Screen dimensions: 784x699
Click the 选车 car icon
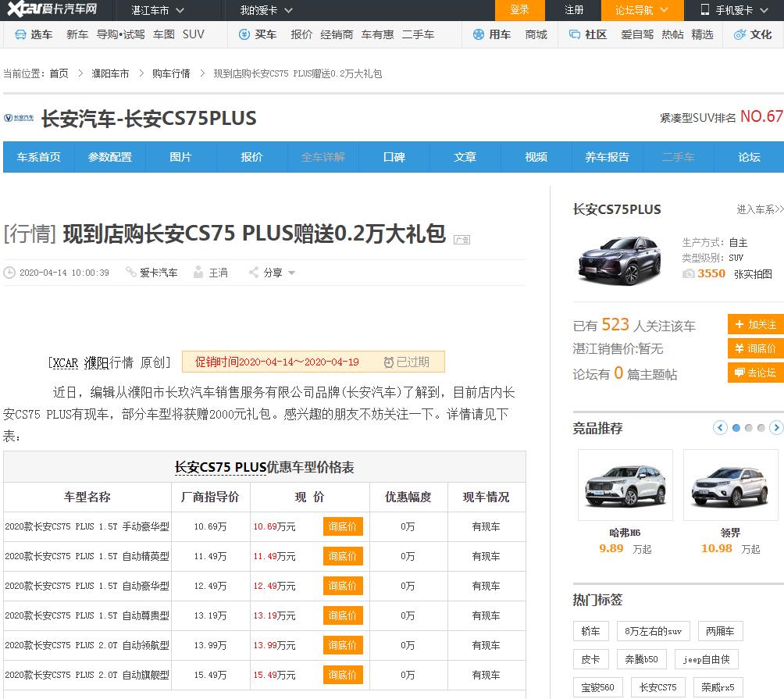(20, 34)
